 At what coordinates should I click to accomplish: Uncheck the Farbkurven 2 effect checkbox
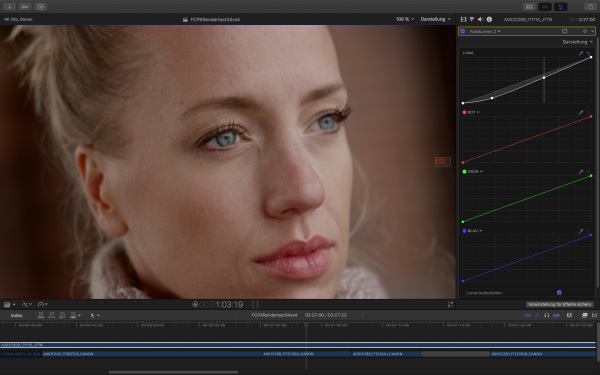[x=463, y=31]
